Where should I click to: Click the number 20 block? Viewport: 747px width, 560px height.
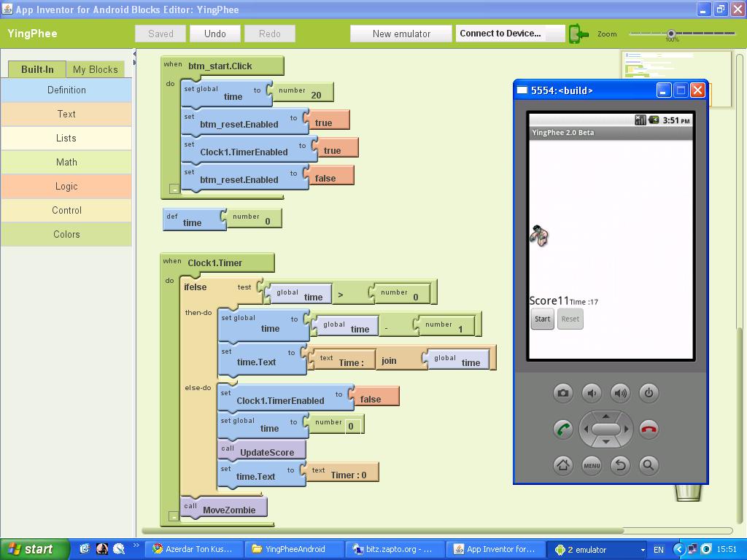303,93
